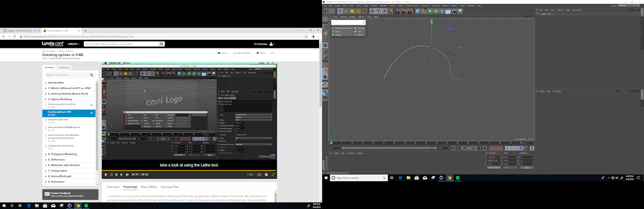Click the Undo icon in Cinema 4D toolbar
Screen dimensions: 644x209
point(326,11)
